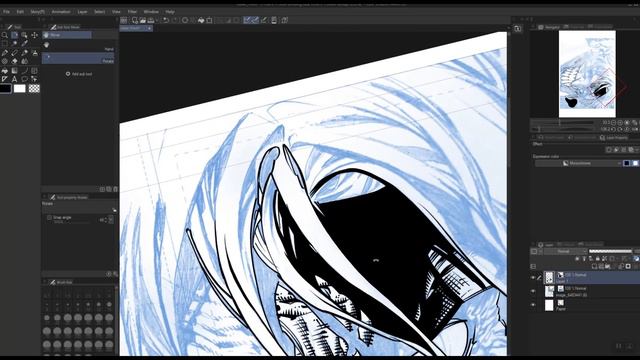Select the Gradient tool

point(14,71)
